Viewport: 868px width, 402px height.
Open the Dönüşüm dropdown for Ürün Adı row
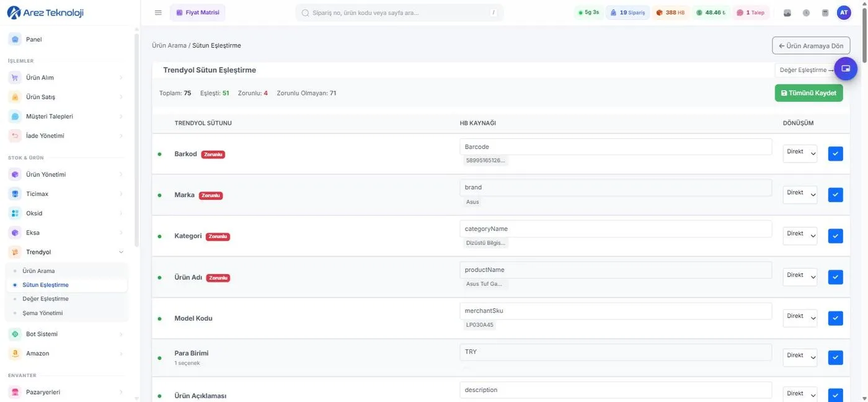point(800,277)
